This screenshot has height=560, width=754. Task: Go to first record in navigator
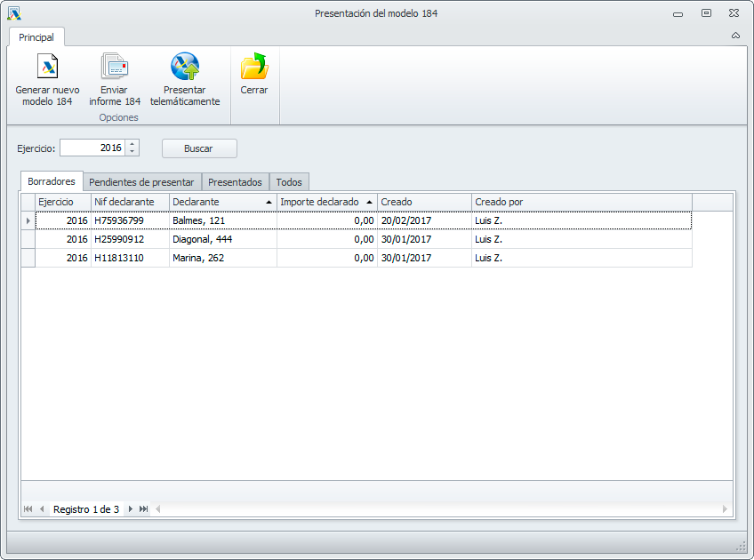click(28, 509)
